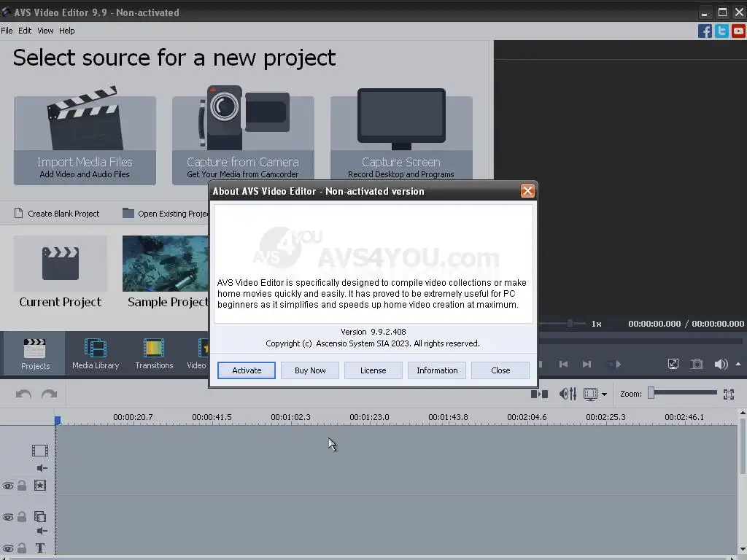Lock the video effects track
The height and width of the screenshot is (560, 747).
(x=22, y=486)
